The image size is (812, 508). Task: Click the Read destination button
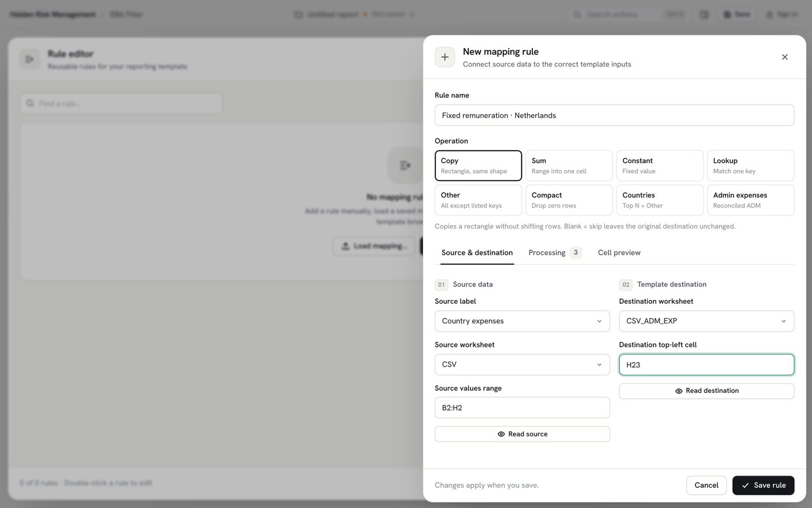click(706, 391)
